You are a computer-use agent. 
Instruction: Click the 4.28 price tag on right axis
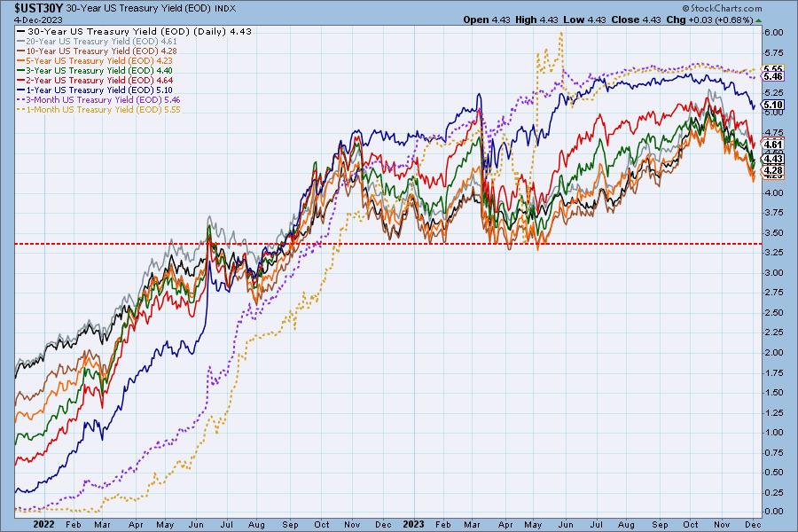pyautogui.click(x=772, y=170)
